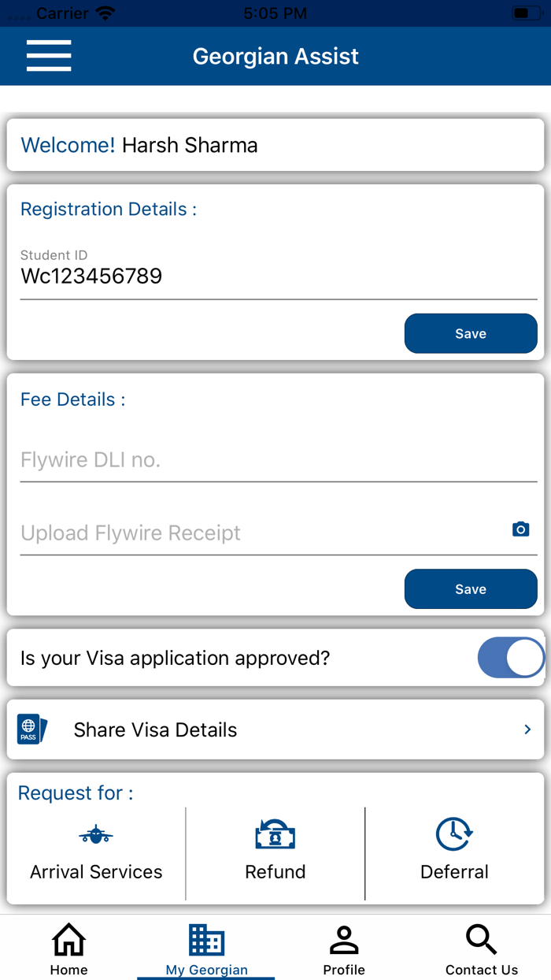Go to the Profile tab label

[x=344, y=970]
